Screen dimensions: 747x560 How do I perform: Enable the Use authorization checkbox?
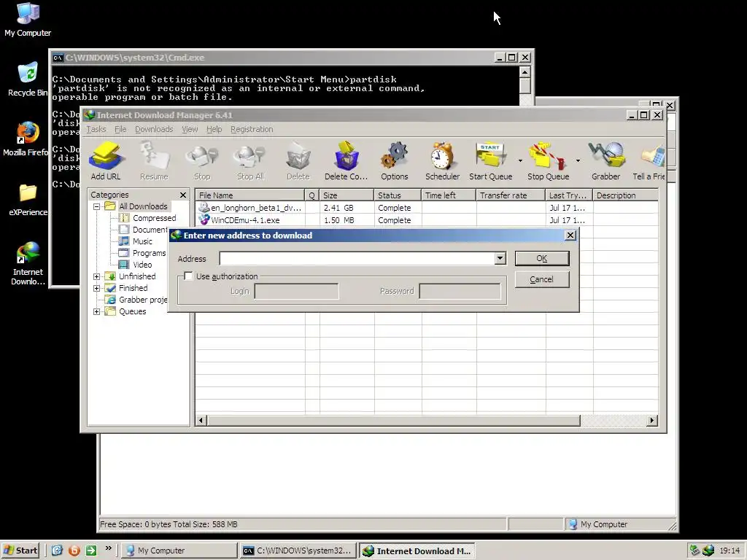(189, 276)
